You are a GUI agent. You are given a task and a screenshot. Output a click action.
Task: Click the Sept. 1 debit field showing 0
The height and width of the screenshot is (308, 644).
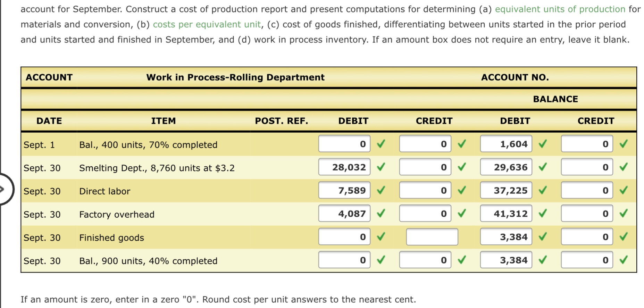(x=344, y=143)
